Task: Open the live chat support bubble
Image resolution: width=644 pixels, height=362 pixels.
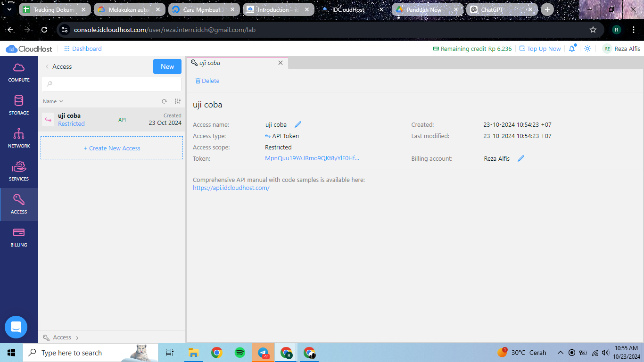Action: tap(16, 327)
